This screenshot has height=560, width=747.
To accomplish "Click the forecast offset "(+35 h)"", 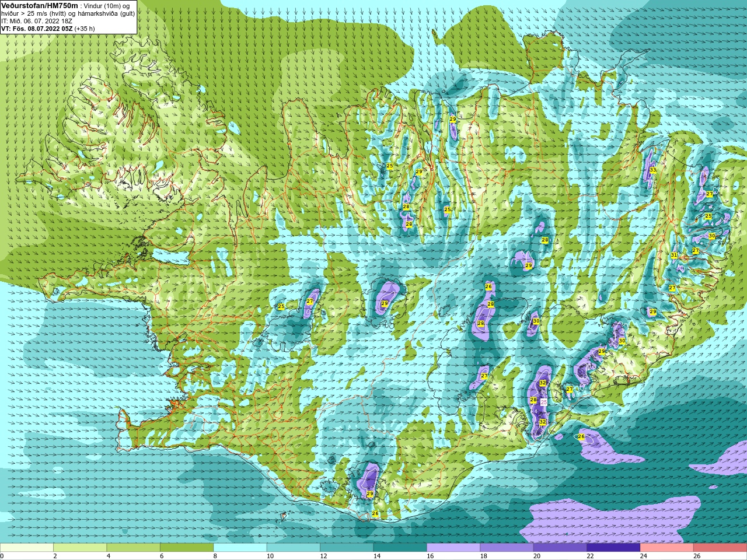I will click(x=85, y=29).
